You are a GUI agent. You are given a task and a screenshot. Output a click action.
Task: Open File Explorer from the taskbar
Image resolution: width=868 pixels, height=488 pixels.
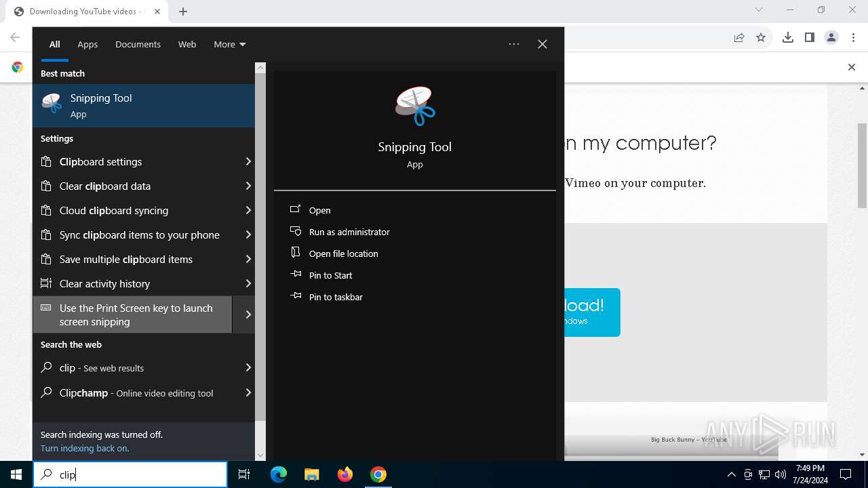pos(312,474)
